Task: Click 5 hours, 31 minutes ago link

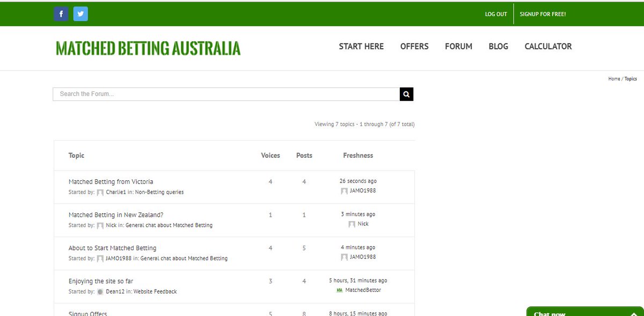Action: (x=358, y=281)
